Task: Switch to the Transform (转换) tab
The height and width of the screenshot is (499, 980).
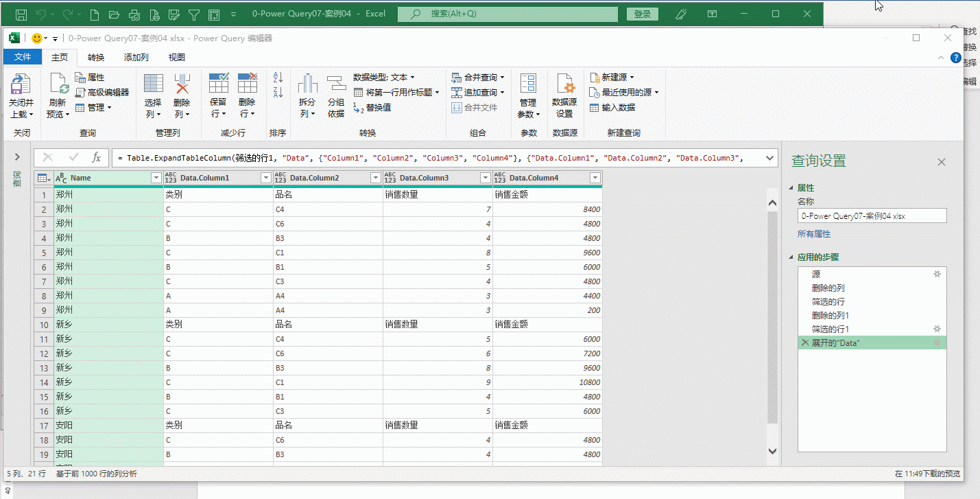Action: coord(96,58)
